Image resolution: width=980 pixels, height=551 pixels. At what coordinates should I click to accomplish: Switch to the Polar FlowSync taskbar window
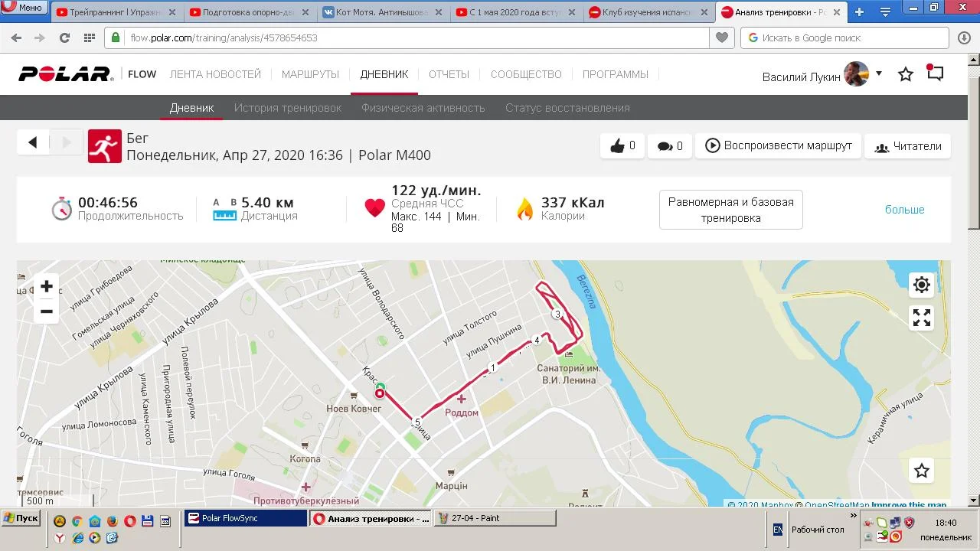(246, 518)
